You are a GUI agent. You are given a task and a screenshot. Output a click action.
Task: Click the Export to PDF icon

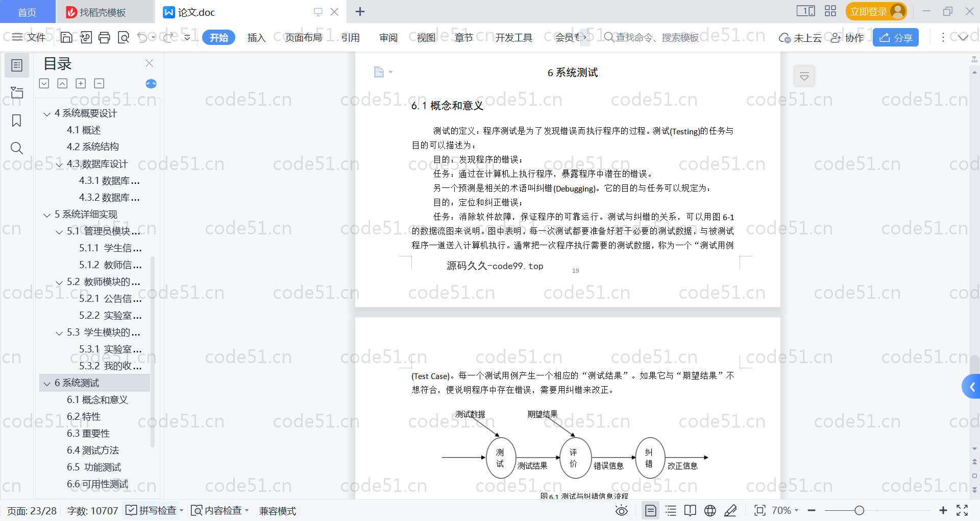pos(86,37)
